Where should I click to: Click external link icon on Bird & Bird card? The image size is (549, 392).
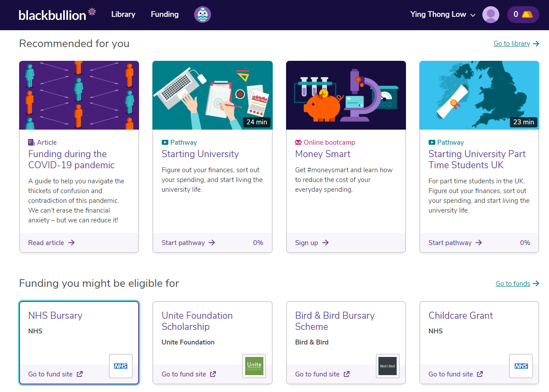(x=347, y=374)
